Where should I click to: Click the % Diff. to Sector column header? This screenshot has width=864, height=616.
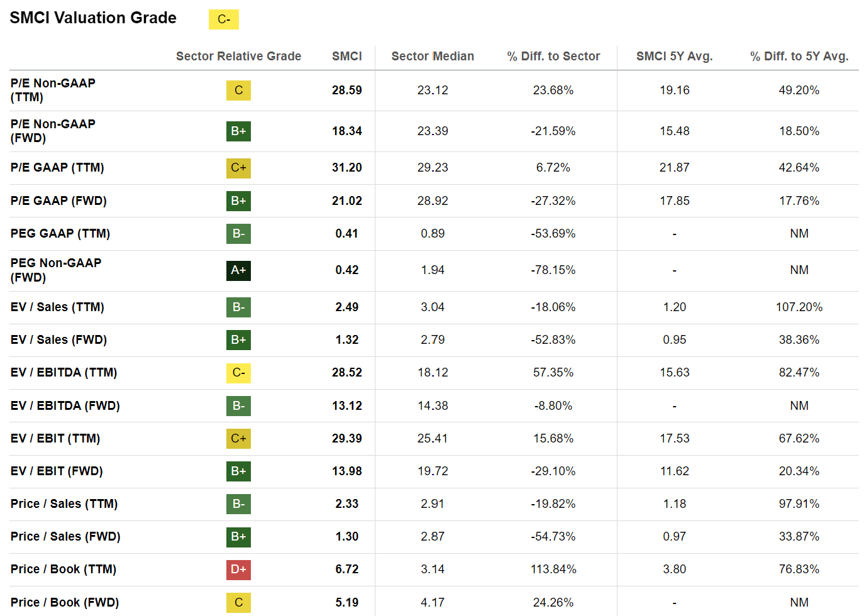click(553, 56)
